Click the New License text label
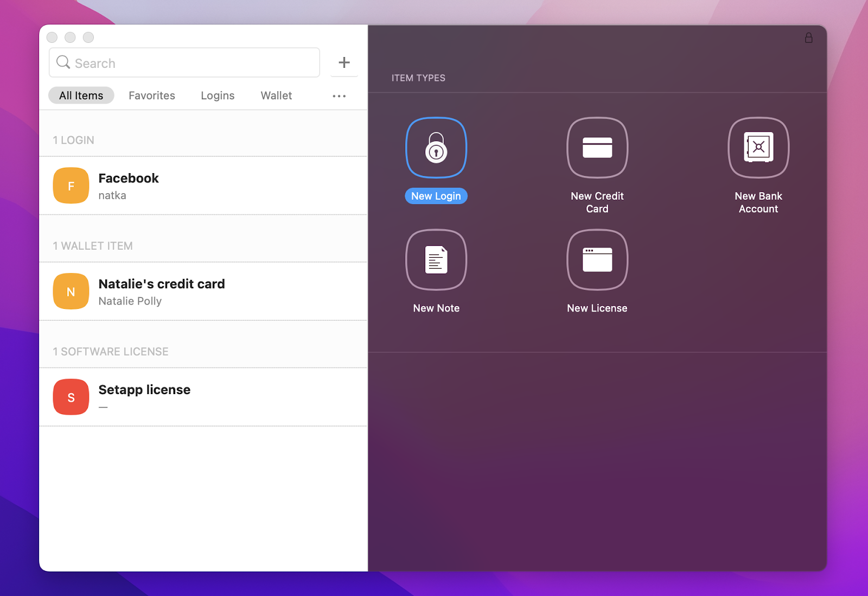Screen dimensions: 868x596 point(597,308)
